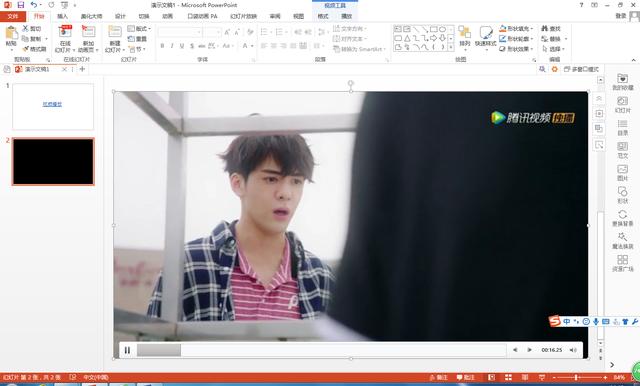This screenshot has width=640, height=386.
Task: Seek within the video progress bar
Action: (321, 350)
